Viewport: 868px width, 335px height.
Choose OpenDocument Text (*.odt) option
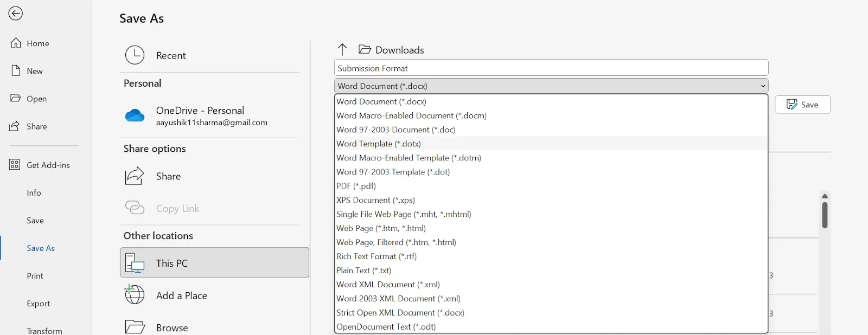551,326
